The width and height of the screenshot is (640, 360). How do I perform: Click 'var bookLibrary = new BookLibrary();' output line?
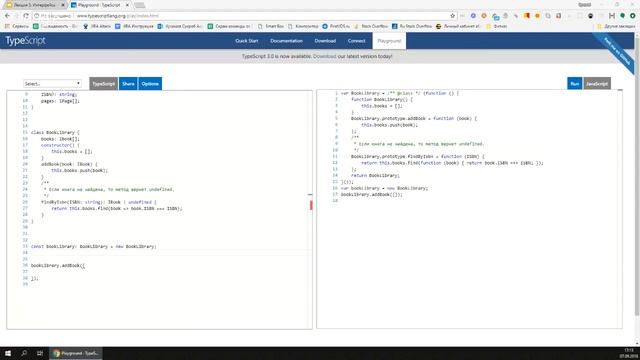[x=384, y=188]
